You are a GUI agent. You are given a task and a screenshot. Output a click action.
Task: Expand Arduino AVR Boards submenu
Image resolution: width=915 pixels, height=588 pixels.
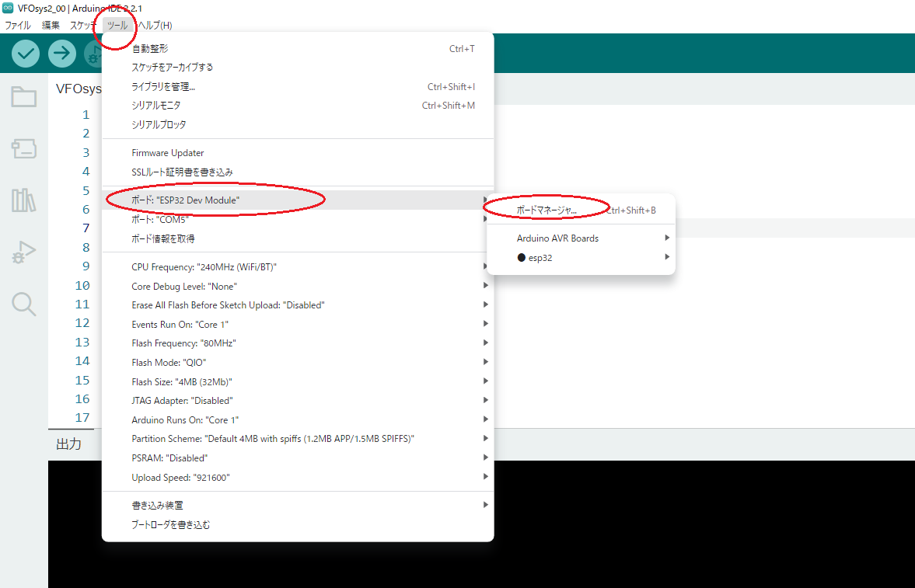point(581,238)
